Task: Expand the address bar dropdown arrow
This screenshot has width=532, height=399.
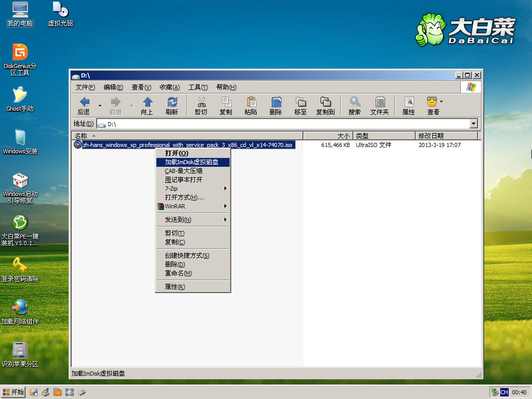Action: pos(473,124)
